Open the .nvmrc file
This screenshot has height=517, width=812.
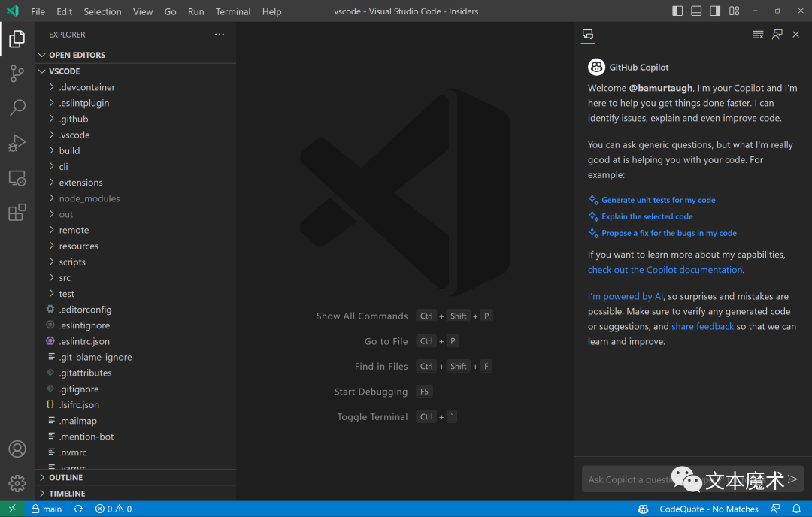tap(135, 452)
